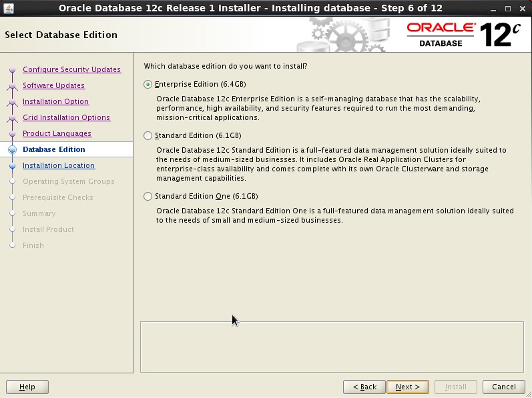Select the Database Edition step in sidebar
This screenshot has width=532, height=398.
[54, 149]
